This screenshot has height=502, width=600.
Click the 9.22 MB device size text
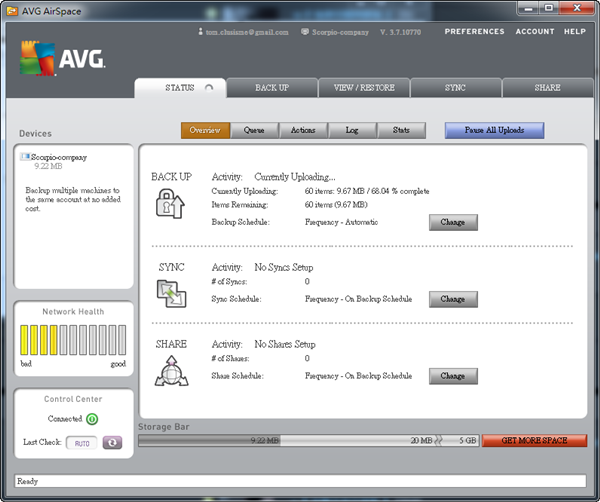[x=48, y=166]
